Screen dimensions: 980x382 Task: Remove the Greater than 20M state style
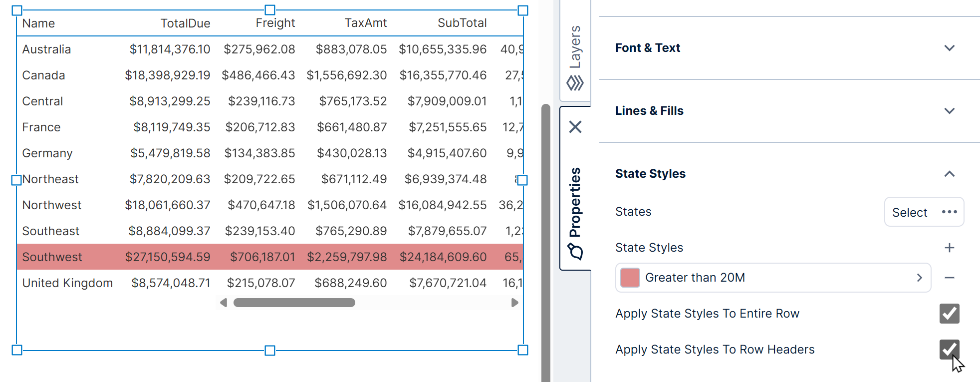[x=949, y=278]
